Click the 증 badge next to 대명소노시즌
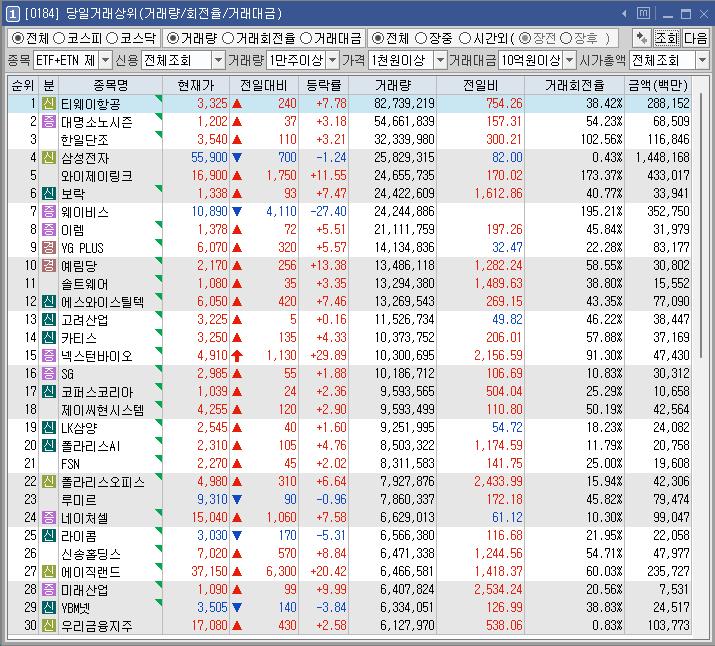The image size is (715, 646). pyautogui.click(x=49, y=121)
